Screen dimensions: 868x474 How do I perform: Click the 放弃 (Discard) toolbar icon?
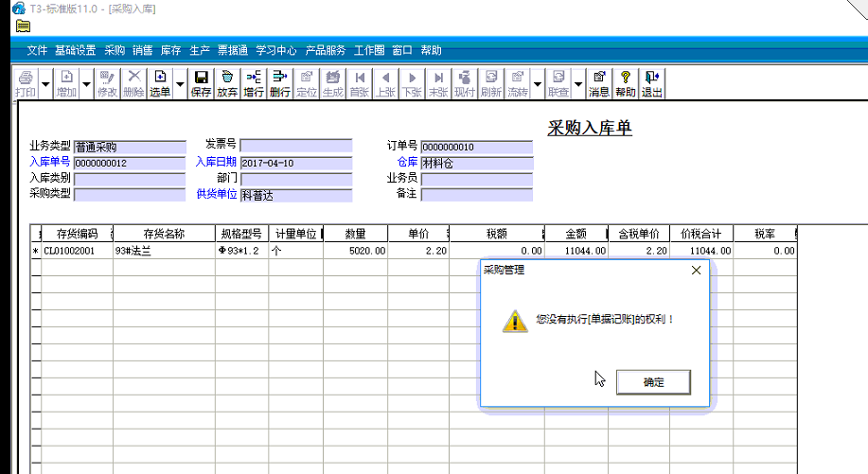(x=227, y=83)
